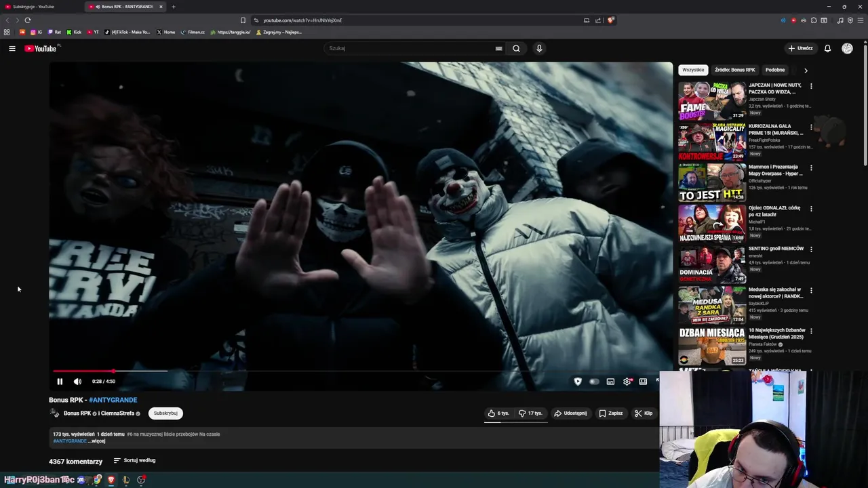The height and width of the screenshot is (488, 868).
Task: Open the browser extensions puzzle icon
Action: tap(814, 20)
